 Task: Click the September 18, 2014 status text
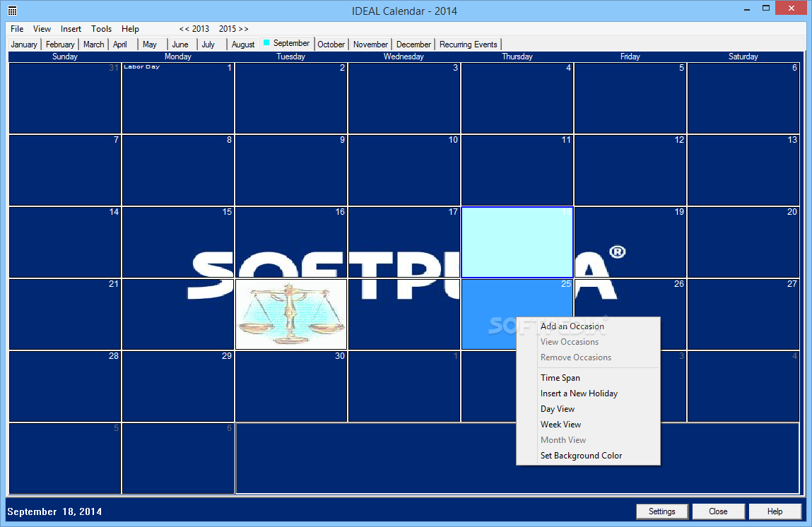click(54, 511)
